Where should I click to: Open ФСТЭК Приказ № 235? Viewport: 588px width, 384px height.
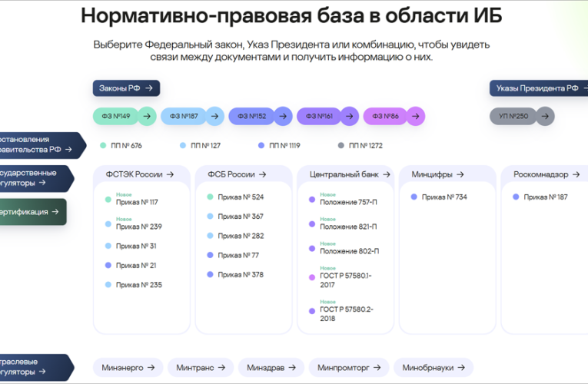coord(134,285)
